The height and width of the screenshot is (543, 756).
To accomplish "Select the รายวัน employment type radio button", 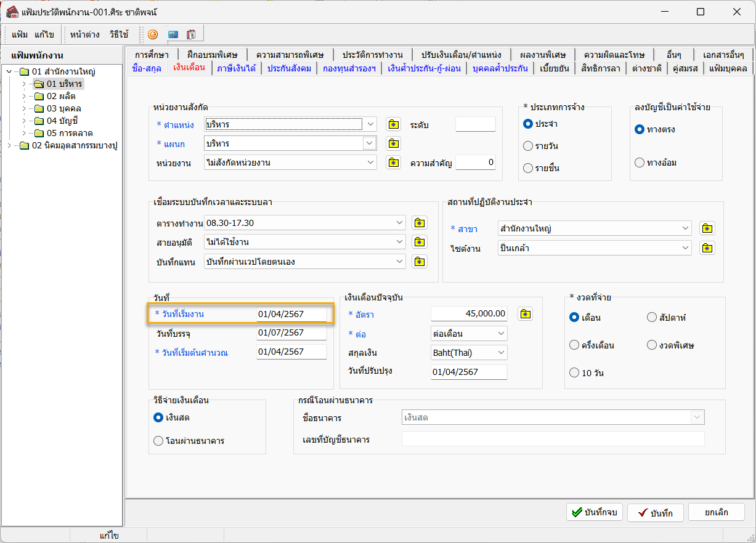I will [x=527, y=146].
